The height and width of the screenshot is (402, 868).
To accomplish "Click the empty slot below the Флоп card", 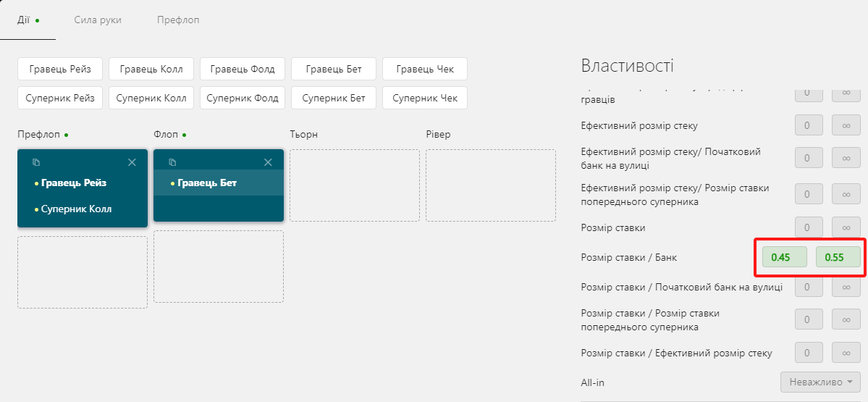I will point(219,267).
